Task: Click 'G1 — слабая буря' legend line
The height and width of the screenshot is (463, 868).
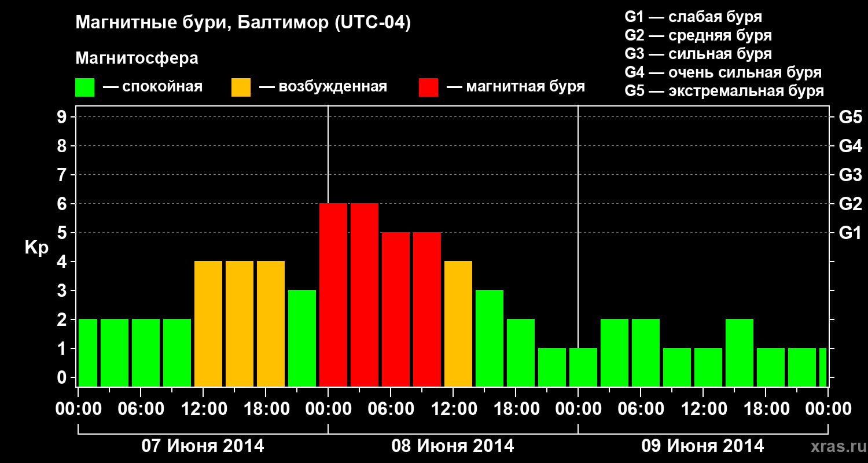Action: pyautogui.click(x=693, y=17)
